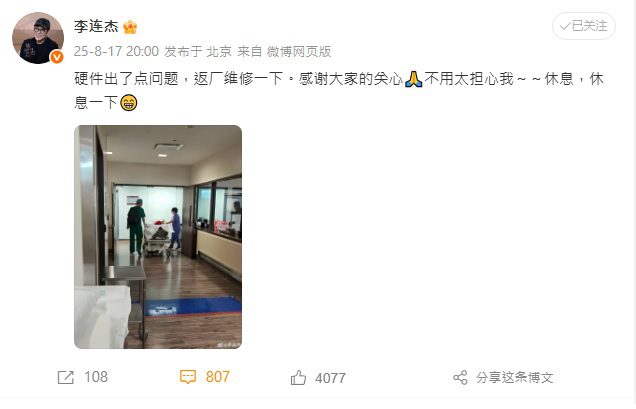
Task: Open comments via speech bubble icon
Action: [188, 377]
